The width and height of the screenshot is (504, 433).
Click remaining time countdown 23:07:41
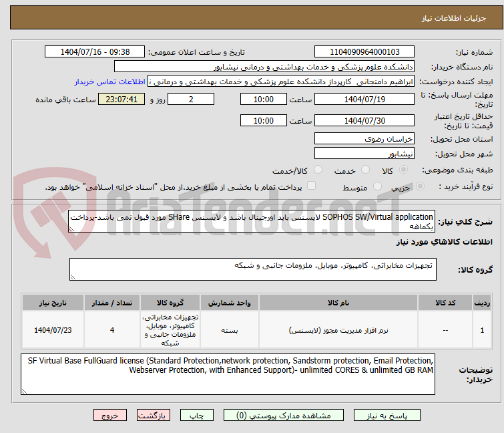point(121,99)
